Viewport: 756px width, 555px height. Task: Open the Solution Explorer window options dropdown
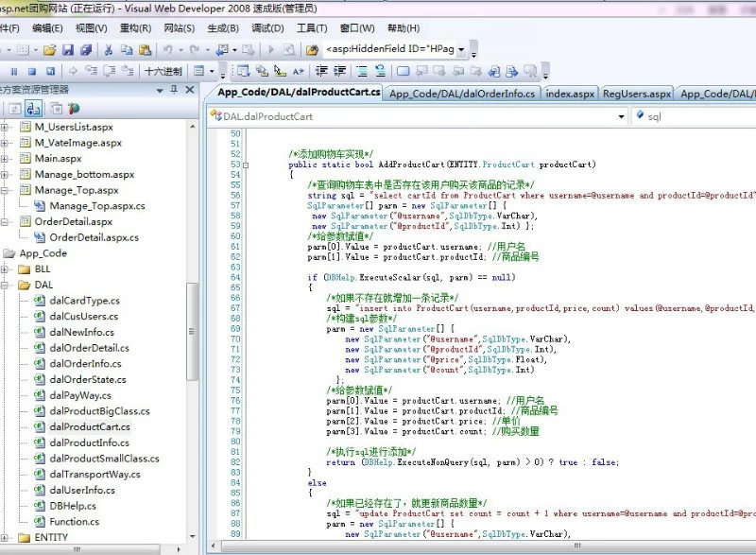pyautogui.click(x=160, y=90)
